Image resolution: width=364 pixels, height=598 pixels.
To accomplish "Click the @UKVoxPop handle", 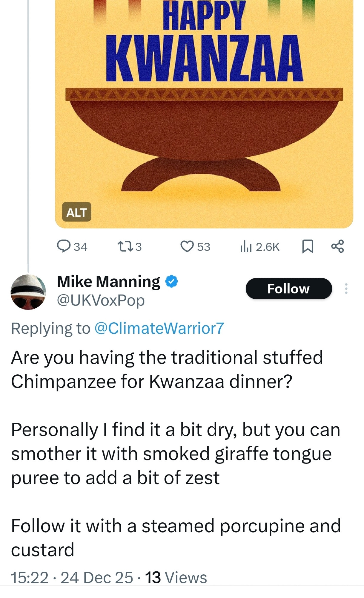I will pos(101,300).
